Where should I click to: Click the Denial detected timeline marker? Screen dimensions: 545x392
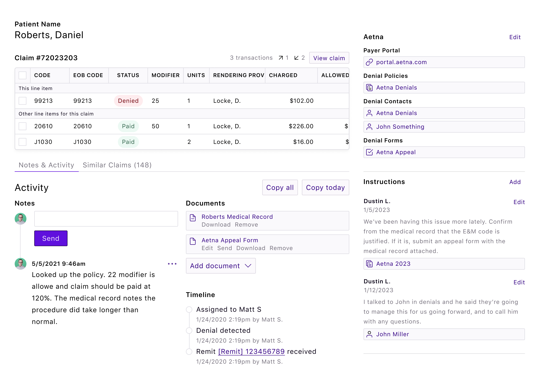click(x=189, y=331)
